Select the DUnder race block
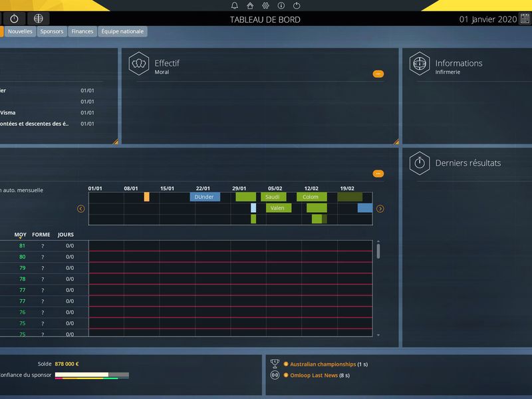This screenshot has height=399, width=532. pyautogui.click(x=205, y=197)
